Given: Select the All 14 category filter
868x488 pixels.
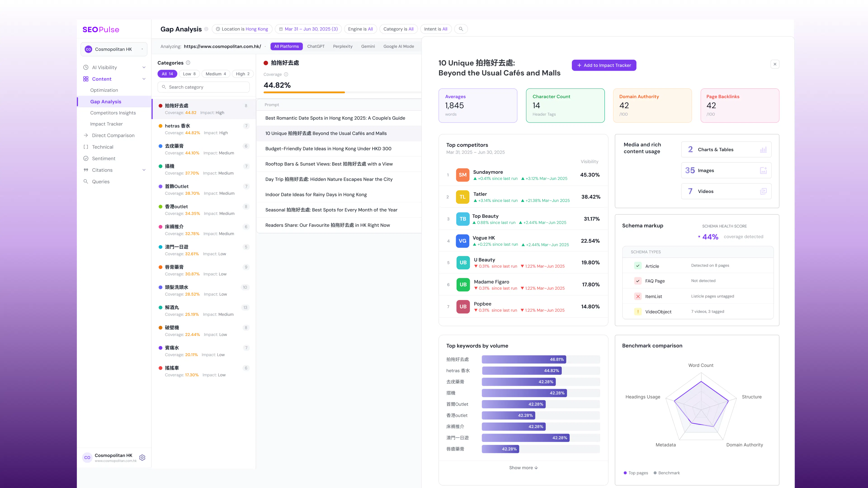Looking at the screenshot, I should pos(167,74).
